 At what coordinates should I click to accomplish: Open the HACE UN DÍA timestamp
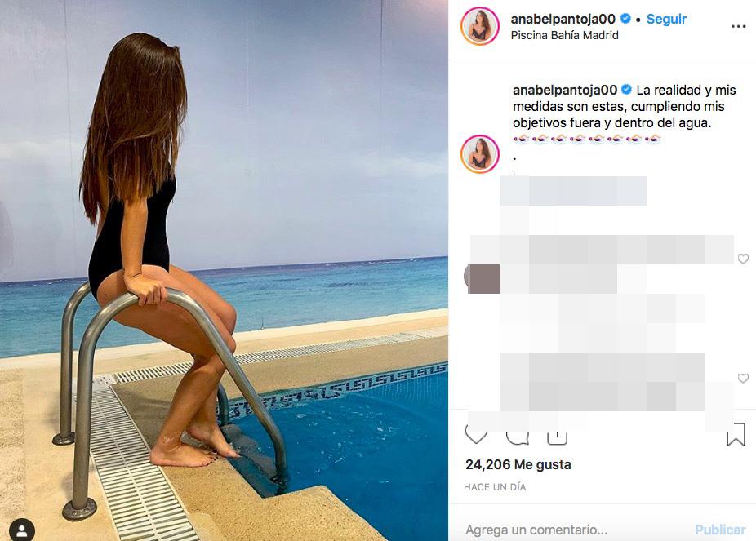click(x=495, y=487)
